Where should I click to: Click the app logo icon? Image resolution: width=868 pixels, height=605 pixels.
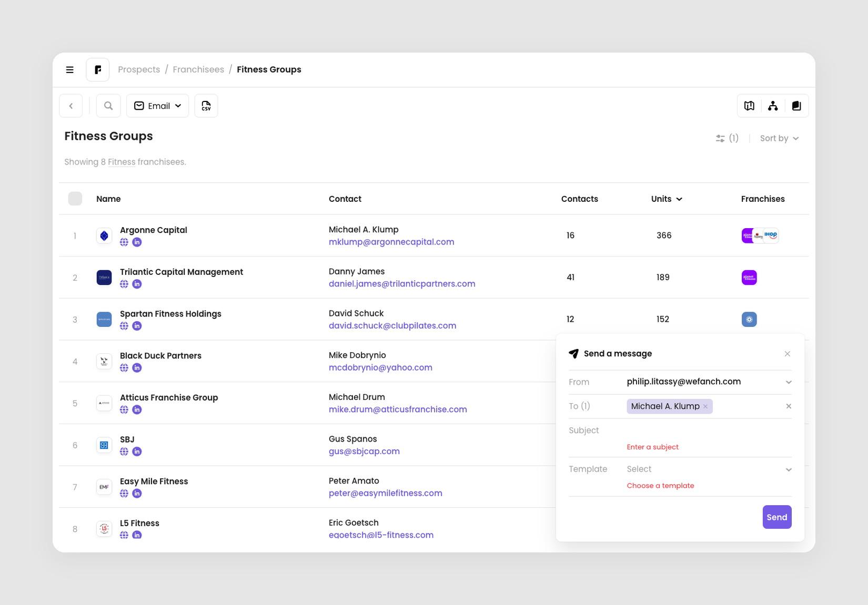click(98, 69)
